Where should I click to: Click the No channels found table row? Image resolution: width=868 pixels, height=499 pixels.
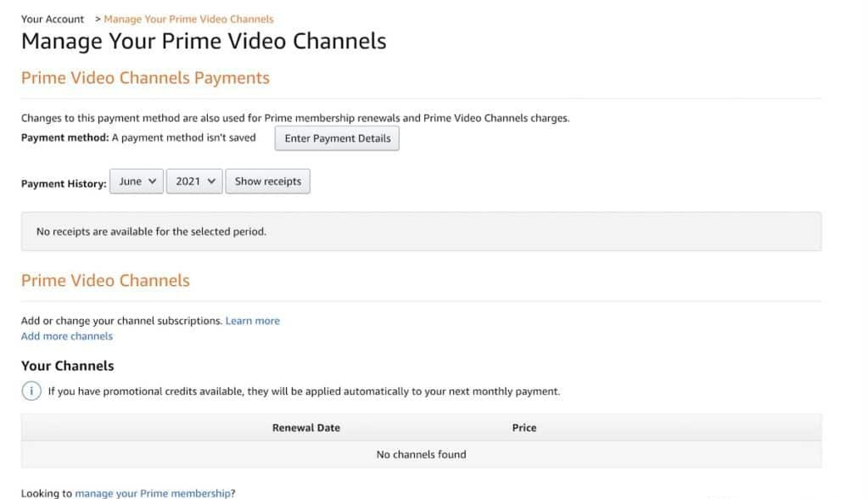click(x=421, y=454)
